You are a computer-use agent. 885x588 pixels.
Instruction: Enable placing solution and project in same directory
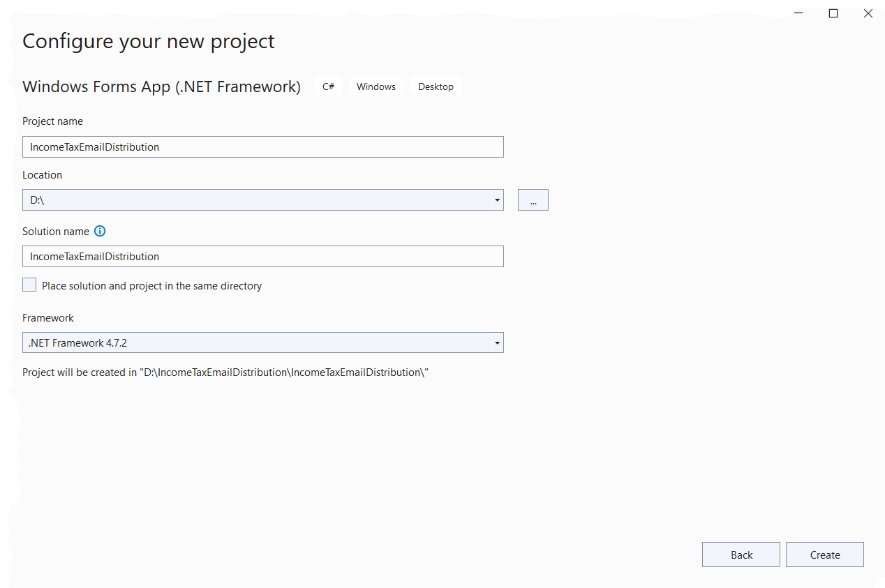click(x=29, y=285)
